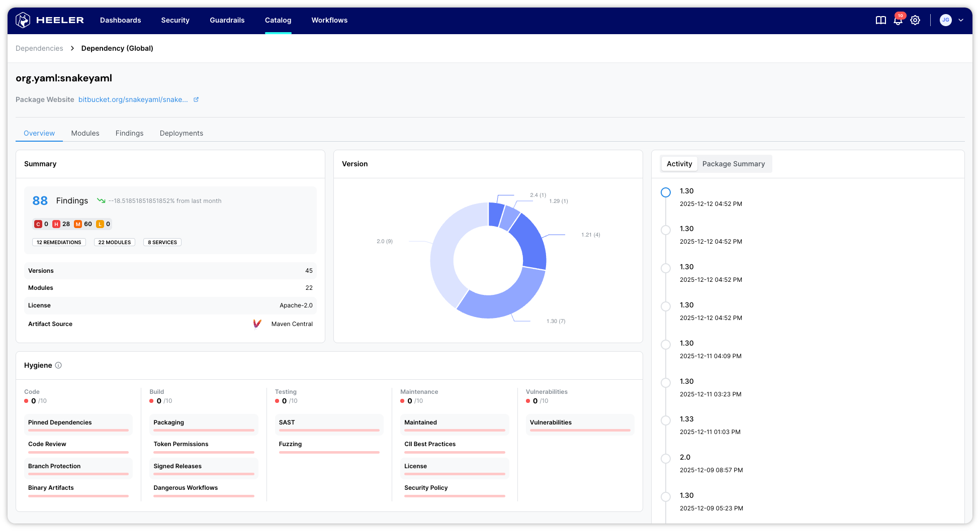The height and width of the screenshot is (531, 980).
Task: Switch to Package Summary view
Action: 733,164
